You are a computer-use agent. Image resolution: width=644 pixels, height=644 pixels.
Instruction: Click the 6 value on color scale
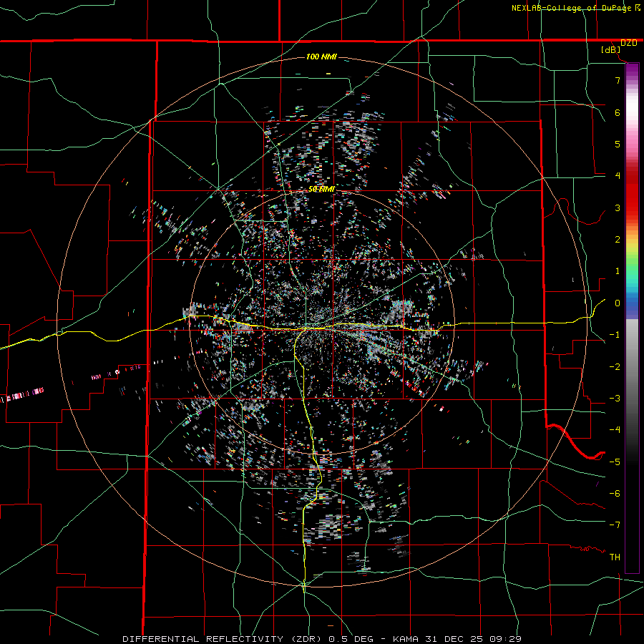click(618, 112)
